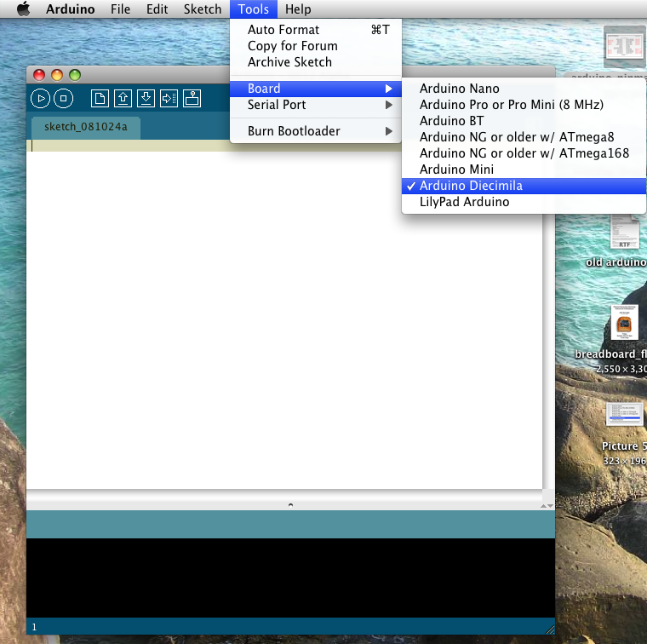Select the sketch_081024a tab
Screen dimensions: 647x644
point(86,127)
